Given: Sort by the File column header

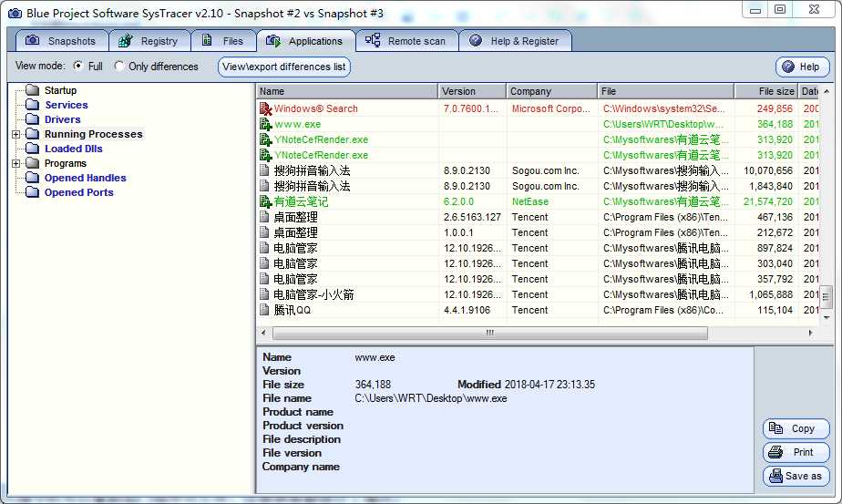Looking at the screenshot, I should [666, 91].
